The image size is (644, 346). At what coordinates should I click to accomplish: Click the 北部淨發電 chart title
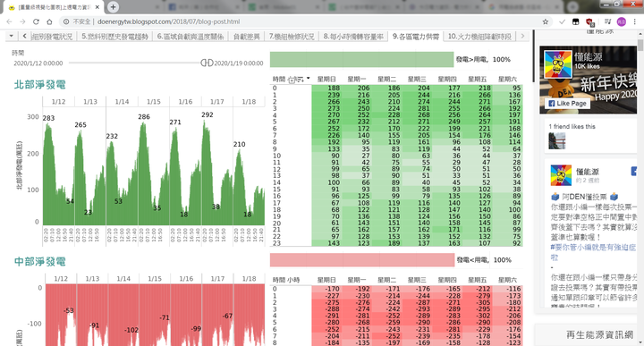pos(40,85)
